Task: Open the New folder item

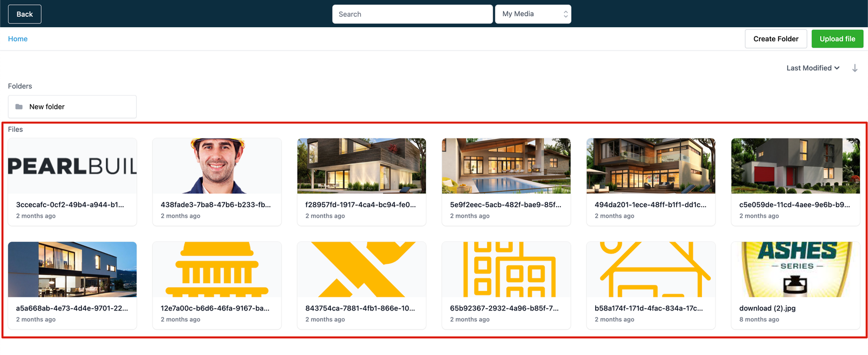Action: [x=72, y=107]
